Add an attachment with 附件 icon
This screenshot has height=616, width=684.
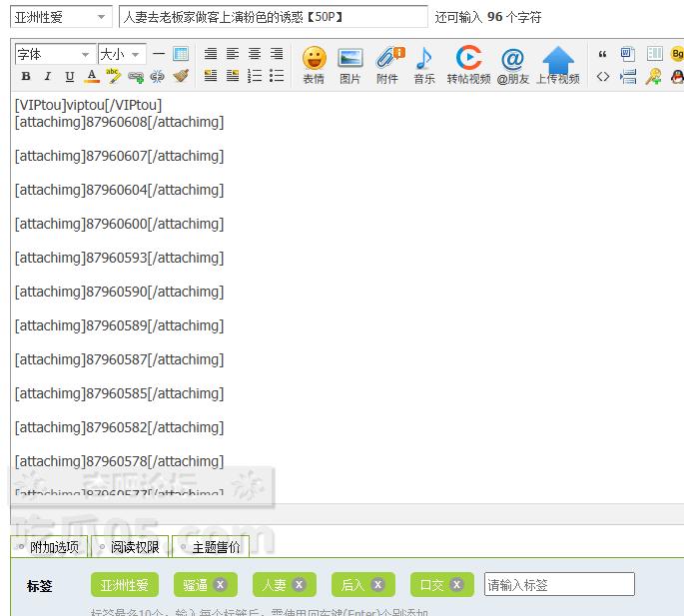point(388,65)
